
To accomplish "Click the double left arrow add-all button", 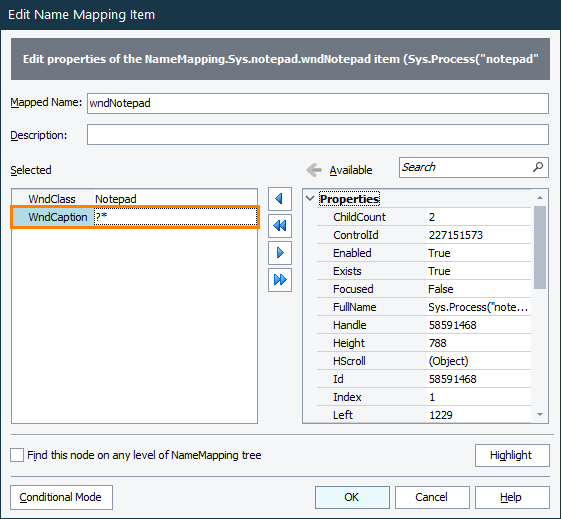I will pos(280,226).
